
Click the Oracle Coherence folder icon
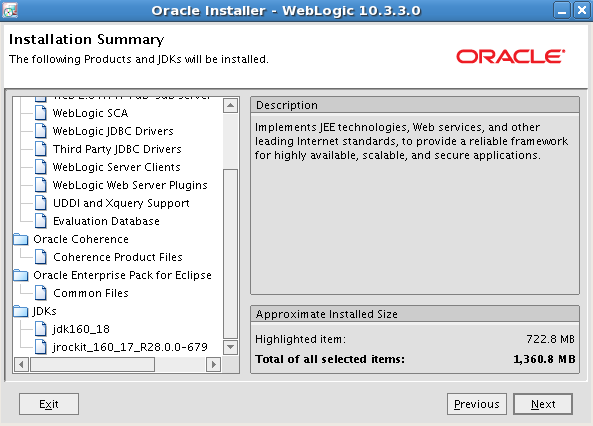coord(21,239)
